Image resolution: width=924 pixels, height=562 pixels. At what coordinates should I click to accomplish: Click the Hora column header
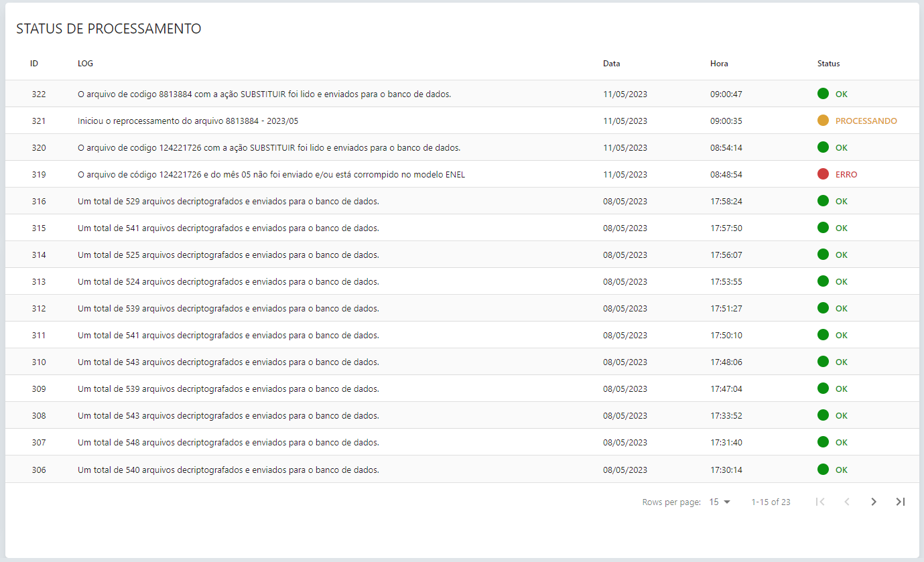coord(719,64)
